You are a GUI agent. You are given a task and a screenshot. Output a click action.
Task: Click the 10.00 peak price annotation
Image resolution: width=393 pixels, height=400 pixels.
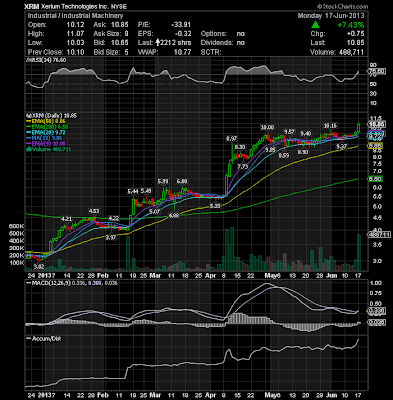point(267,127)
